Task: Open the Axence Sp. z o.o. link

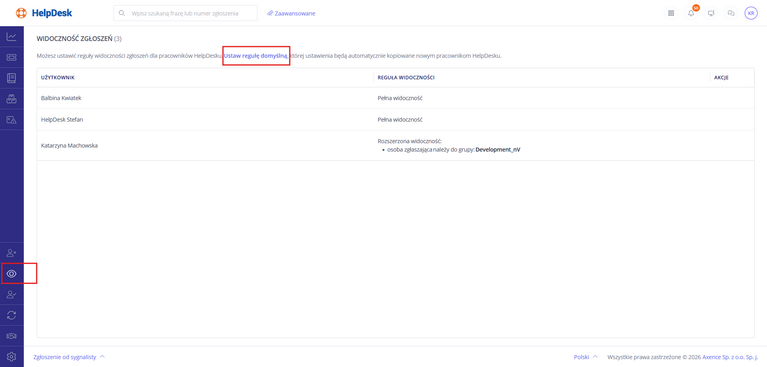Action: click(730, 357)
